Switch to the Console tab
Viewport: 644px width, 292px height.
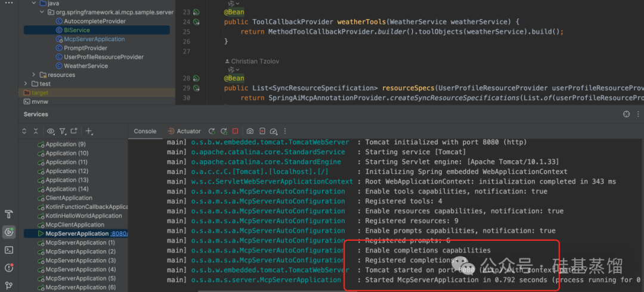coord(145,131)
